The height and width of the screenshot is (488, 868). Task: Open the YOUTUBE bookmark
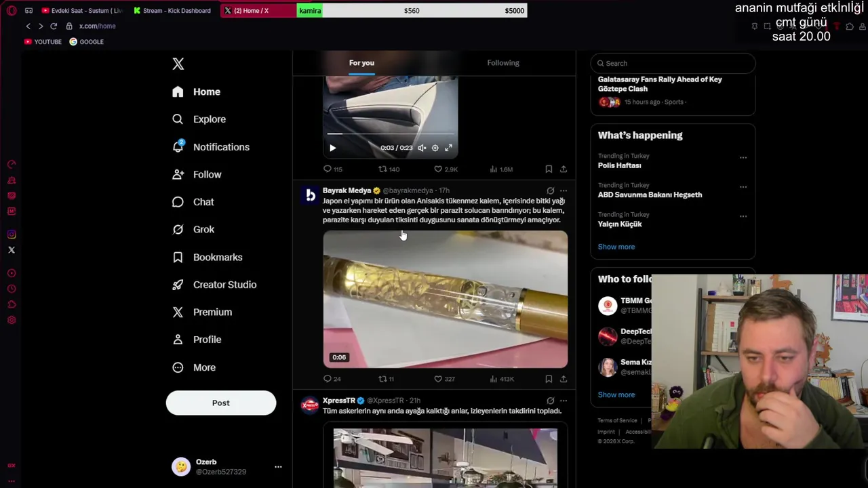[x=43, y=42]
